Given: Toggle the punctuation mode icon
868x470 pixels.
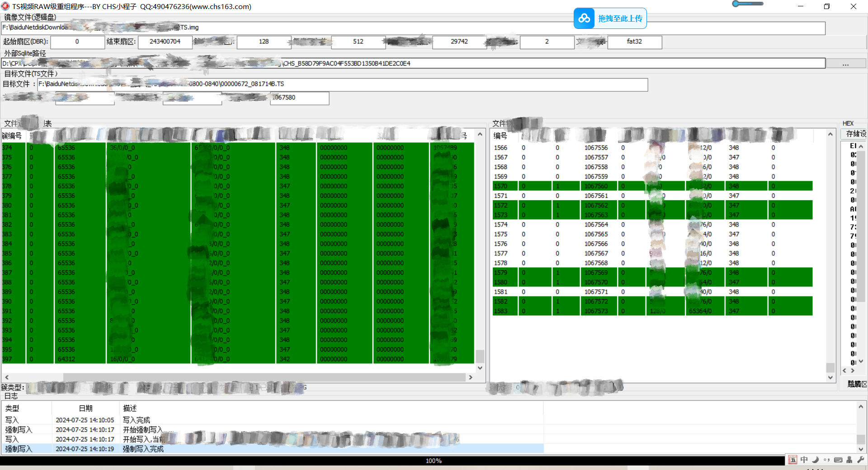Looking at the screenshot, I should 826,460.
